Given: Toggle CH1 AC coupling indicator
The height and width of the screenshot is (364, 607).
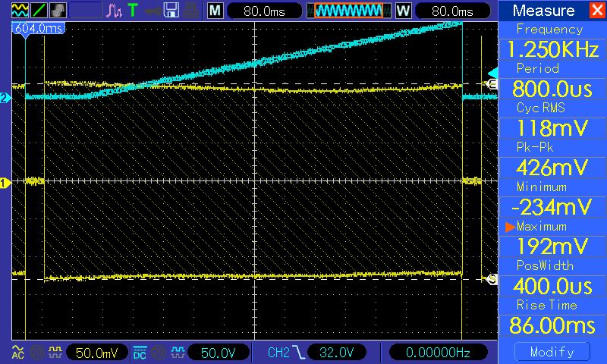Looking at the screenshot, I should click(x=17, y=352).
